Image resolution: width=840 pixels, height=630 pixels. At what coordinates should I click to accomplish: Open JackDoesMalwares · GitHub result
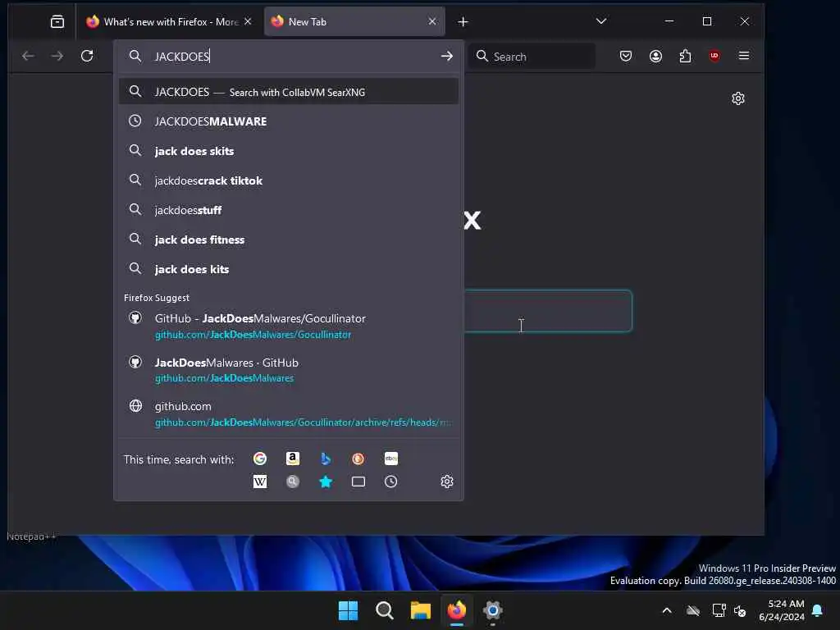pyautogui.click(x=288, y=370)
